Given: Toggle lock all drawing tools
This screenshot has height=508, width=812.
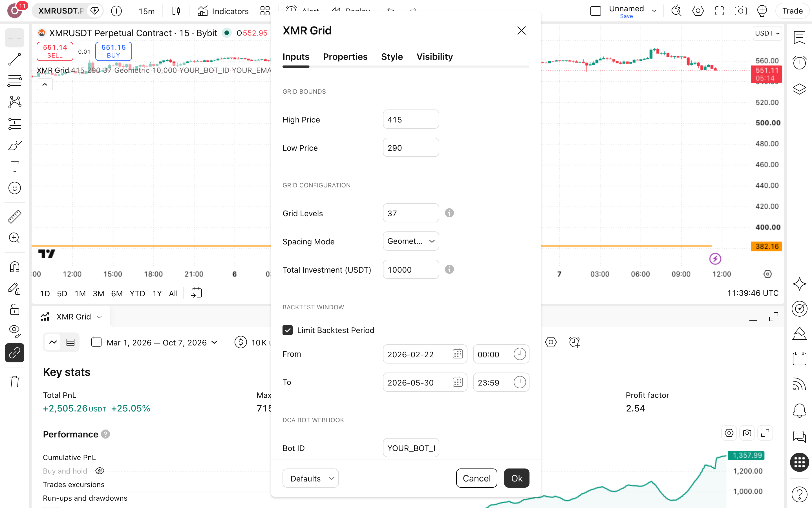Looking at the screenshot, I should [x=14, y=309].
